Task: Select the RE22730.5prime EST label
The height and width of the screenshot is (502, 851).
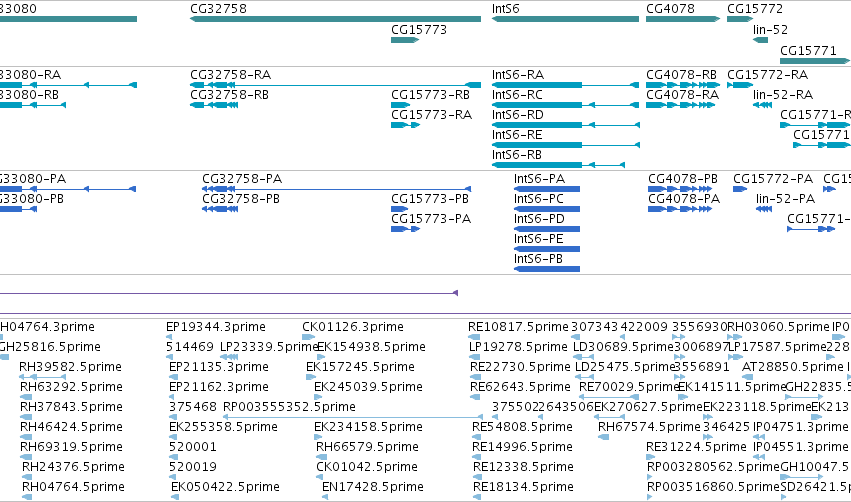Action: [520, 367]
